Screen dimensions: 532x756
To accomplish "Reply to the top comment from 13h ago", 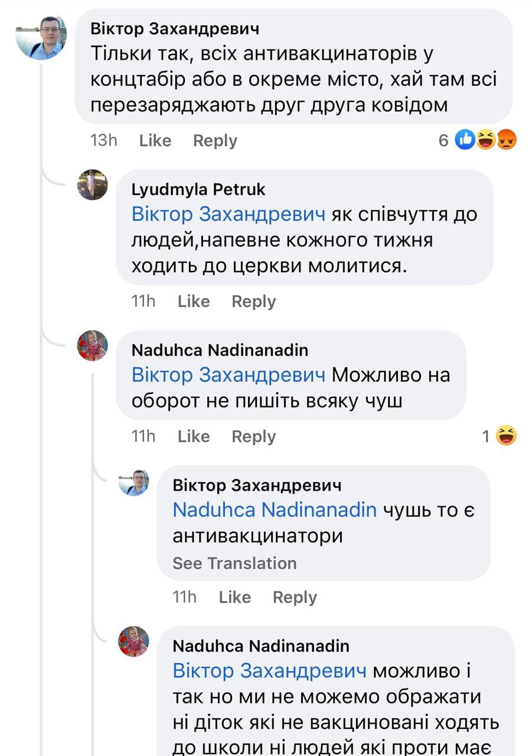I will coord(215,141).
